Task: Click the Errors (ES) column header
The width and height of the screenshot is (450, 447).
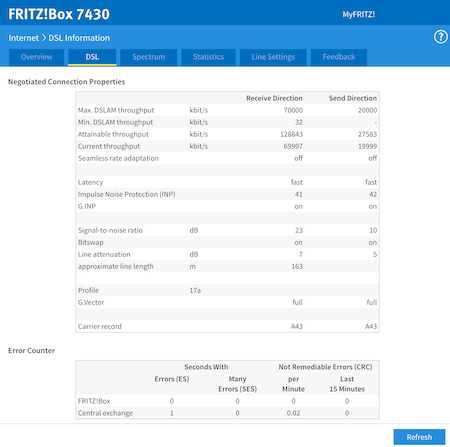Action: pos(172,379)
